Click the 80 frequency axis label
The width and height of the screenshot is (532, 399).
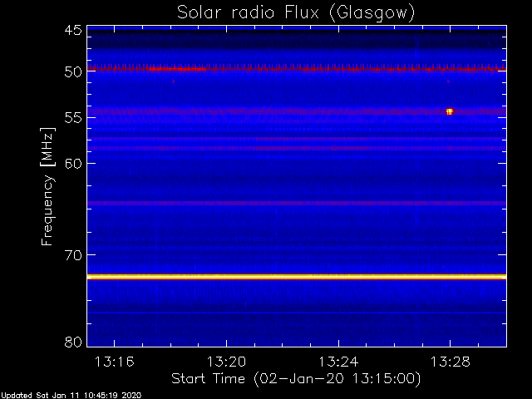pyautogui.click(x=73, y=342)
